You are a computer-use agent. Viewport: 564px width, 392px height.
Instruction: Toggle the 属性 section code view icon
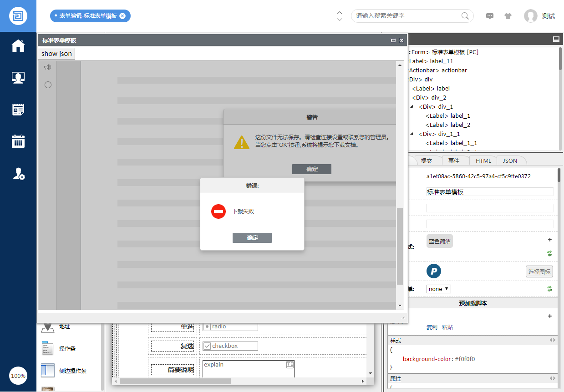tap(553, 378)
